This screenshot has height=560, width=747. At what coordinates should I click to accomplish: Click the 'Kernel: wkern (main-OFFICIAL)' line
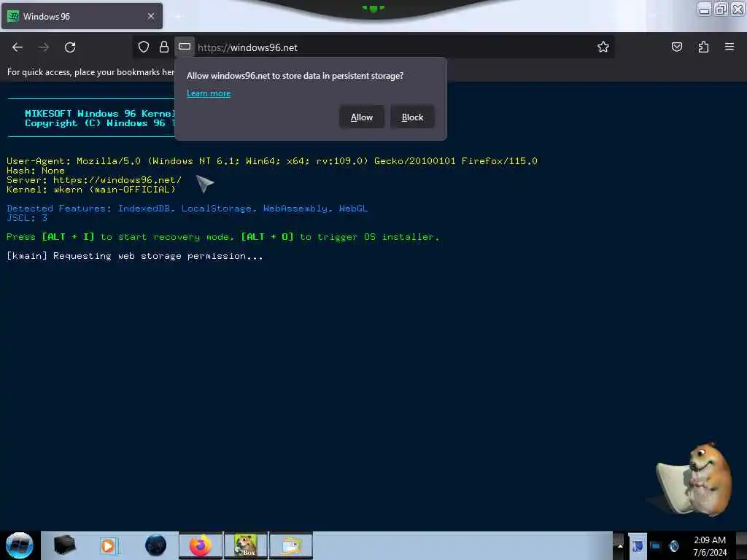point(91,190)
